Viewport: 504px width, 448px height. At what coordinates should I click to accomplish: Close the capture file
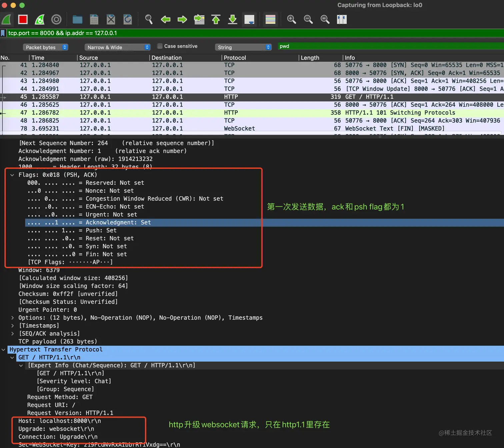111,19
